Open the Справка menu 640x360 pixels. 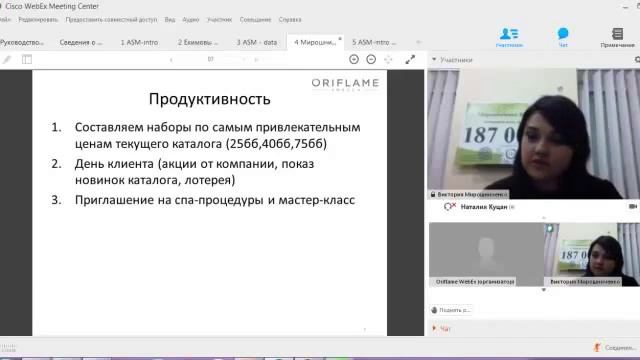(x=290, y=20)
